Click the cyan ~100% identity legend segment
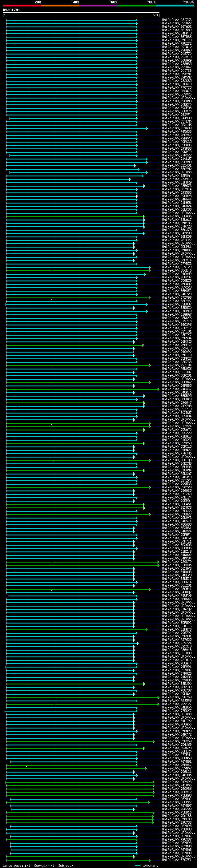Screen dimensions: 197x868 click(175, 6)
